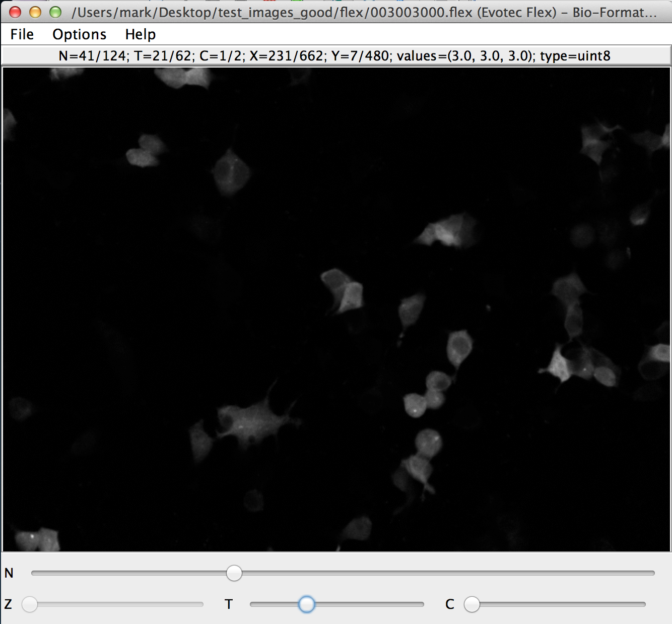Click the C channel slider handle
Viewport: 672px width, 624px height.
(472, 604)
